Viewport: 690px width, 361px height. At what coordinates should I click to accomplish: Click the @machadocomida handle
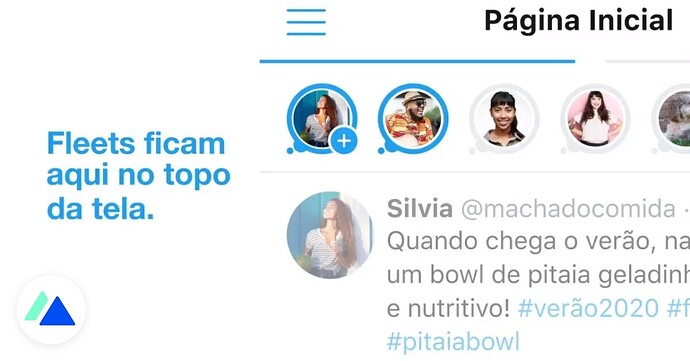click(568, 209)
